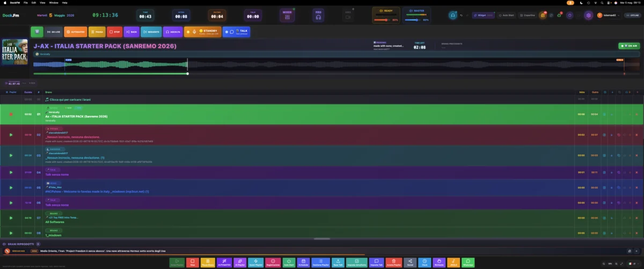Open Richieste in the bottom bar
Image resolution: width=644 pixels, height=269 pixels.
pyautogui.click(x=439, y=263)
